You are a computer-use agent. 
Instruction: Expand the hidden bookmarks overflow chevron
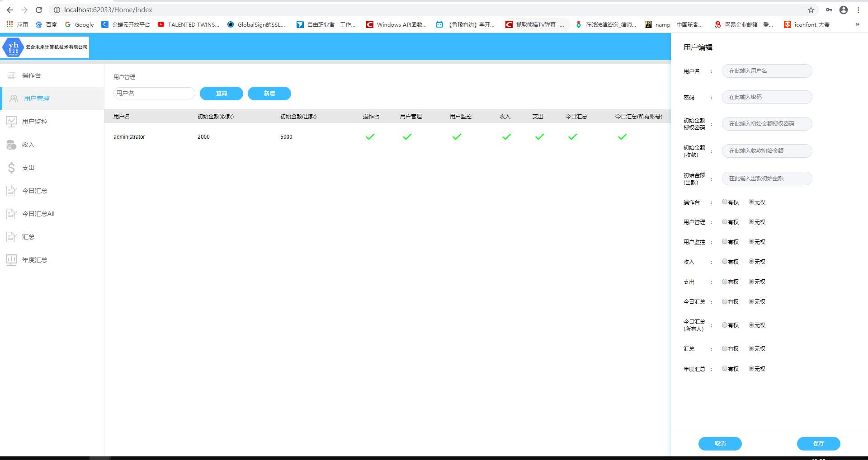[x=857, y=24]
